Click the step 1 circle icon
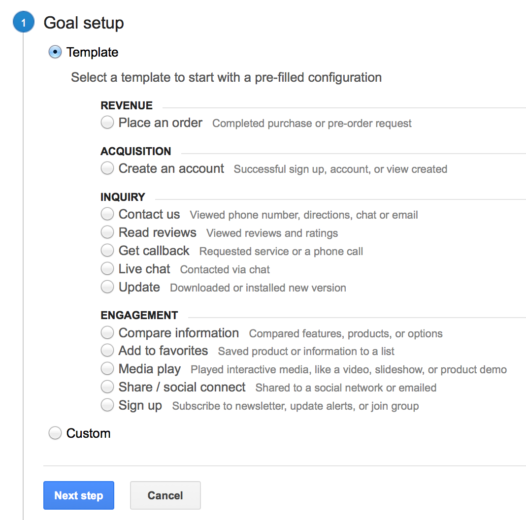526x520 pixels. 23,22
